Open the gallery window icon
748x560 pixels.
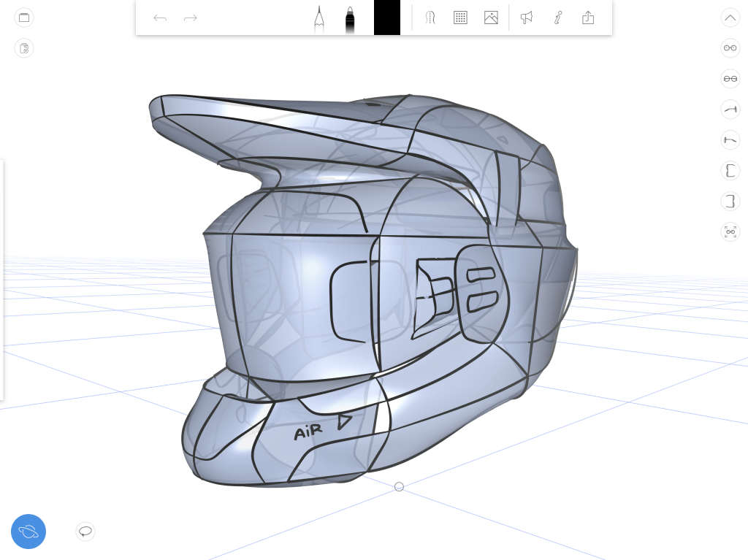click(24, 18)
